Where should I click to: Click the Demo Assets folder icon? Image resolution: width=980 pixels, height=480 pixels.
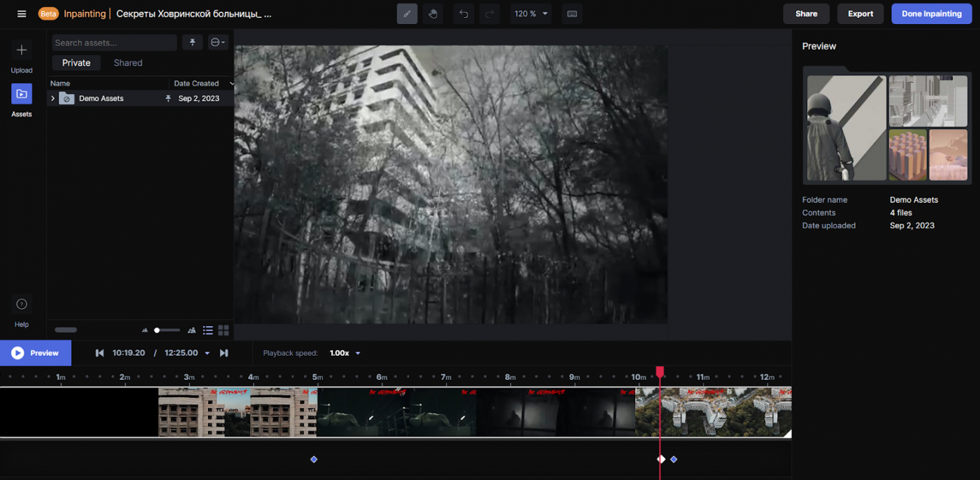click(66, 99)
